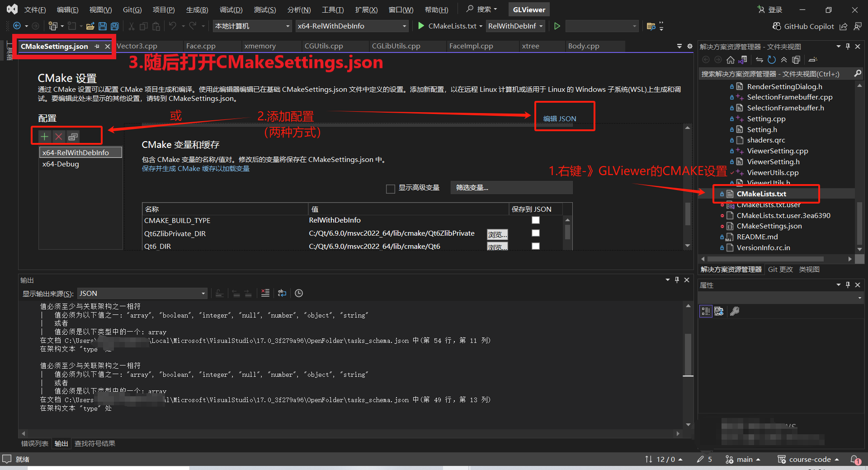The height and width of the screenshot is (470, 868).
Task: Select CMakeSettings.json in Solution Explorer
Action: click(769, 226)
